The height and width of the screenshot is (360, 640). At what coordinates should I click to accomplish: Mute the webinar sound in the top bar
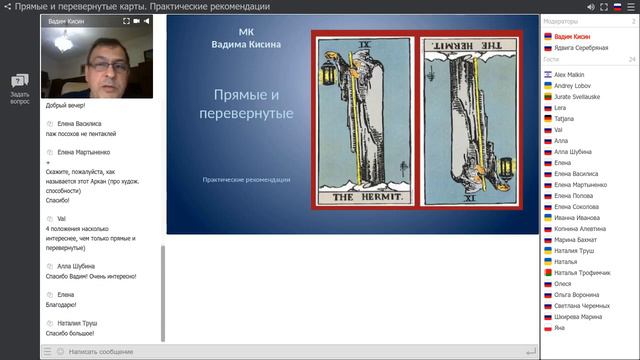[x=591, y=7]
